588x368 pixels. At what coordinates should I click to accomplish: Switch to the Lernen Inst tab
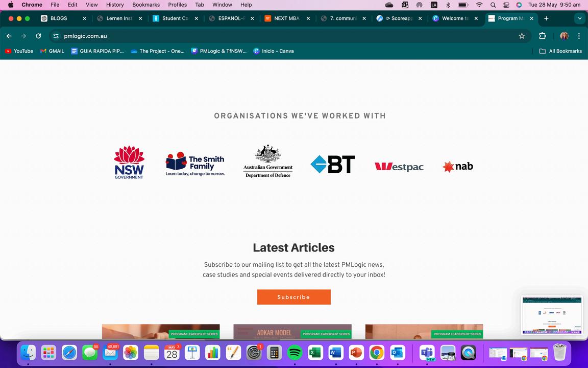119,18
